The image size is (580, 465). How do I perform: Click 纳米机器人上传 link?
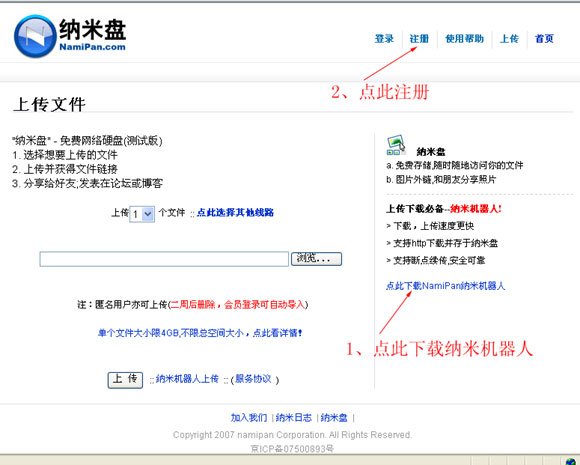click(x=187, y=379)
